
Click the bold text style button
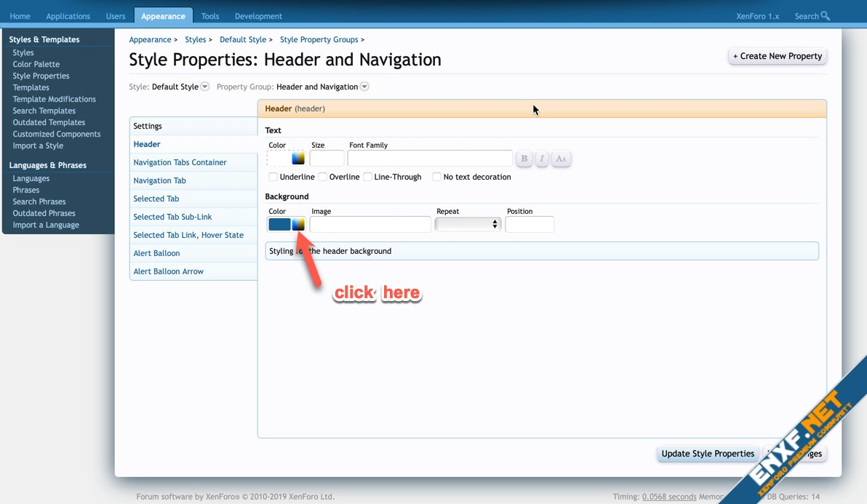tap(524, 159)
